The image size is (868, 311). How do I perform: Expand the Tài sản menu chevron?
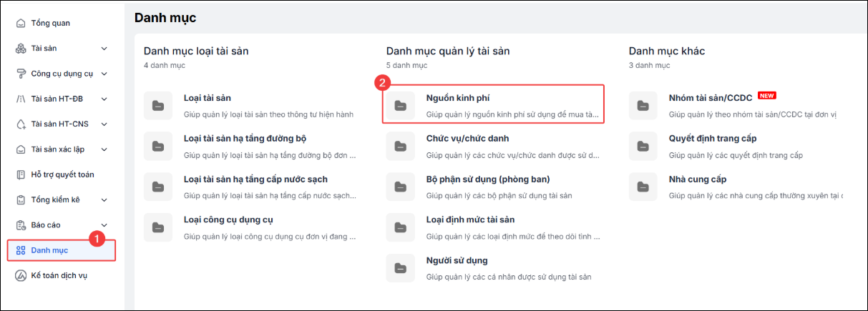[104, 49]
